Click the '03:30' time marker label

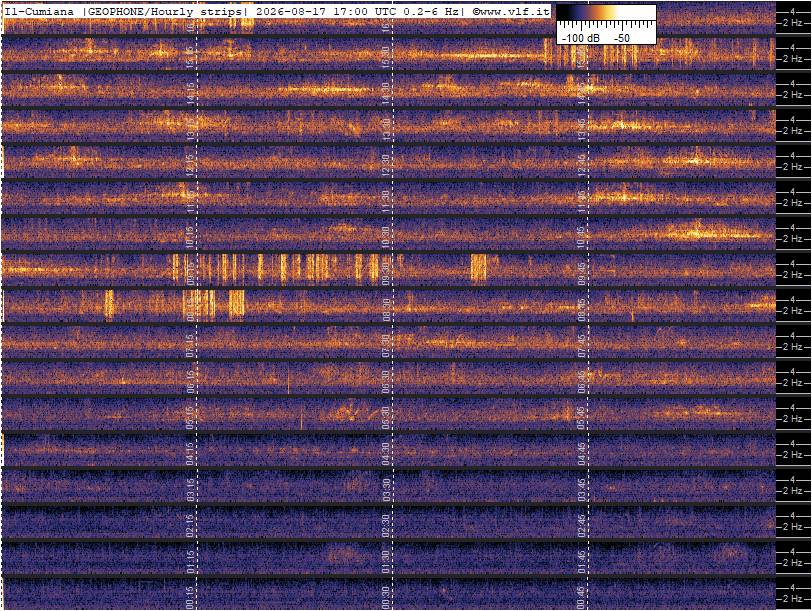tap(386, 488)
